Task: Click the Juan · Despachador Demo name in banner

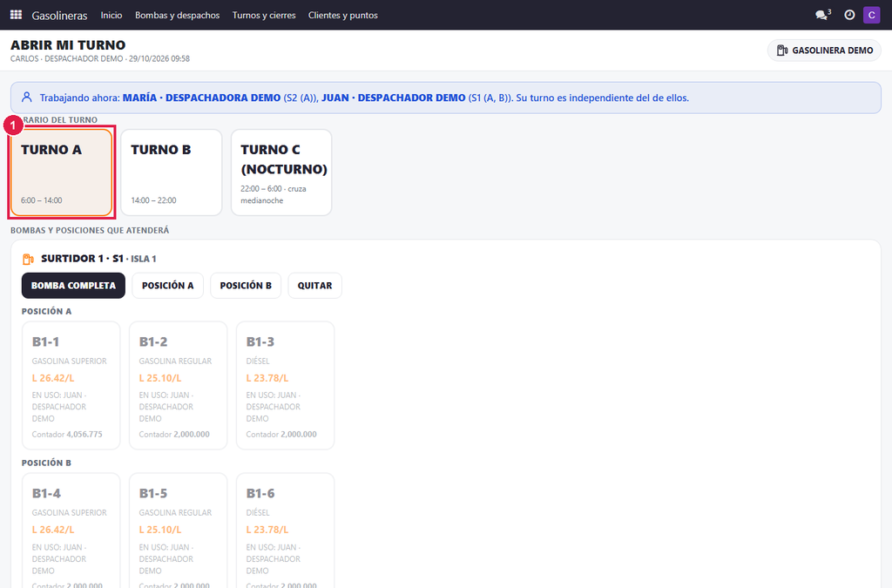Action: [x=394, y=98]
